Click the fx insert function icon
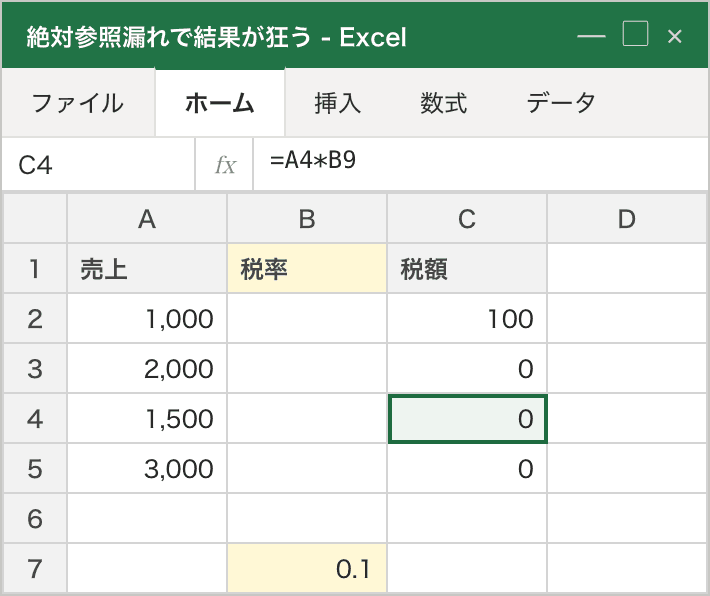Screen dimensions: 710x596 pyautogui.click(x=225, y=164)
